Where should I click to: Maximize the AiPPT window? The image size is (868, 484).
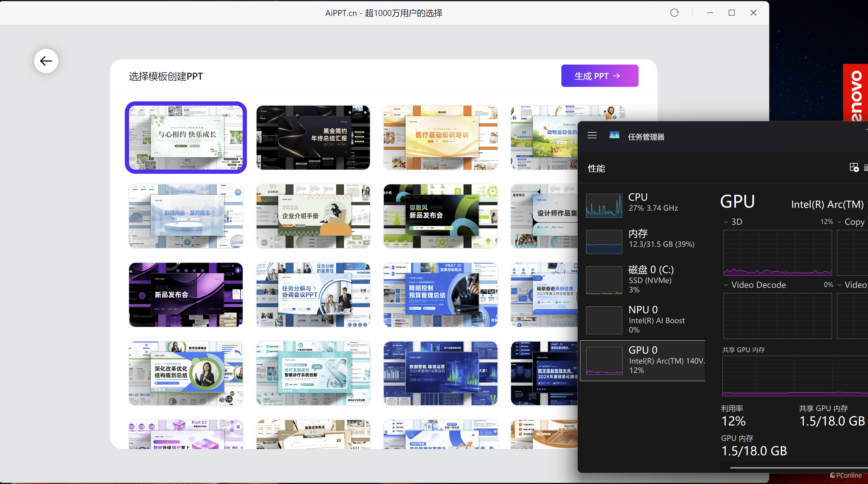pyautogui.click(x=731, y=13)
